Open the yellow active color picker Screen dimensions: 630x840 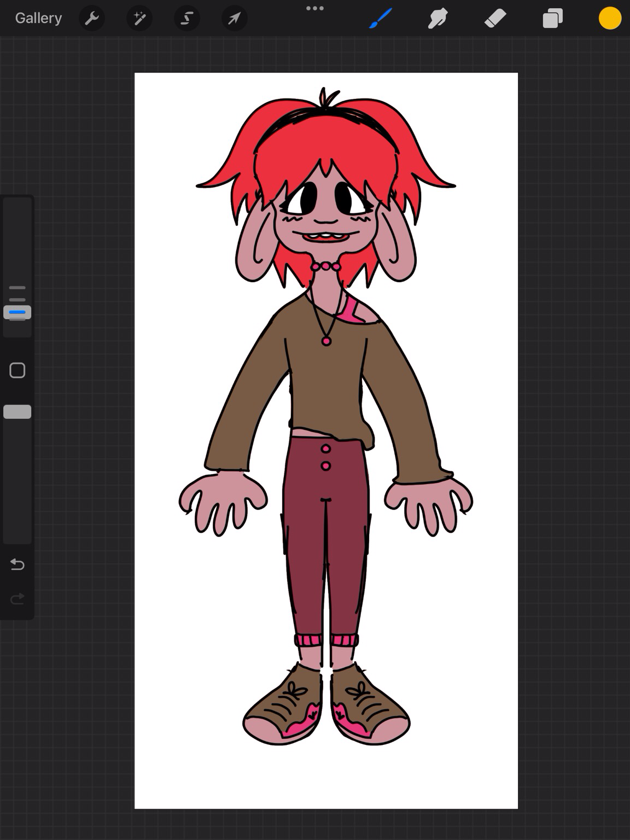(610, 18)
